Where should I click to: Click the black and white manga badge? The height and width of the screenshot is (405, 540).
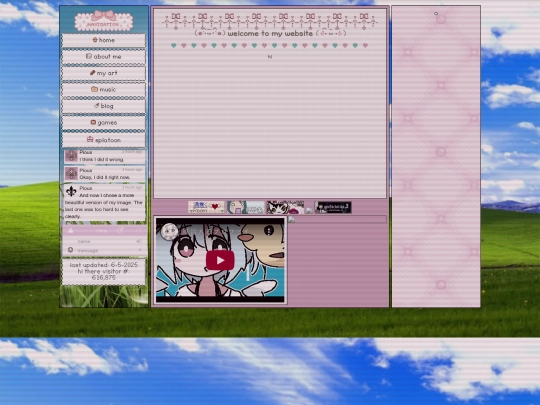pyautogui.click(x=285, y=207)
